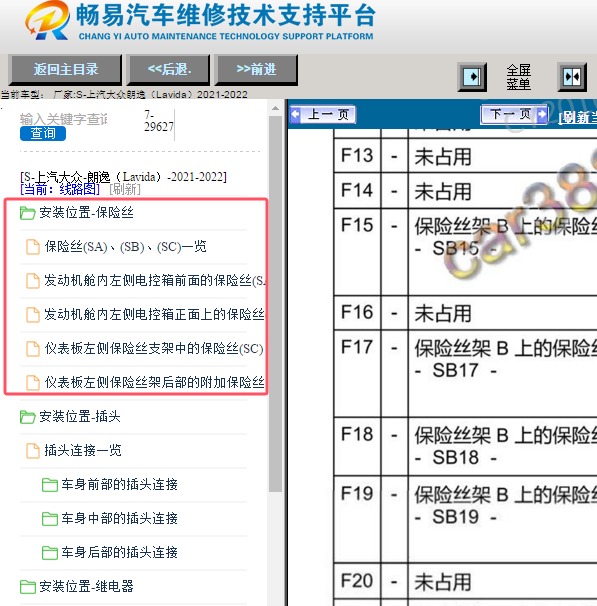Go back with <<后退 button
The width and height of the screenshot is (597, 606).
click(x=168, y=70)
